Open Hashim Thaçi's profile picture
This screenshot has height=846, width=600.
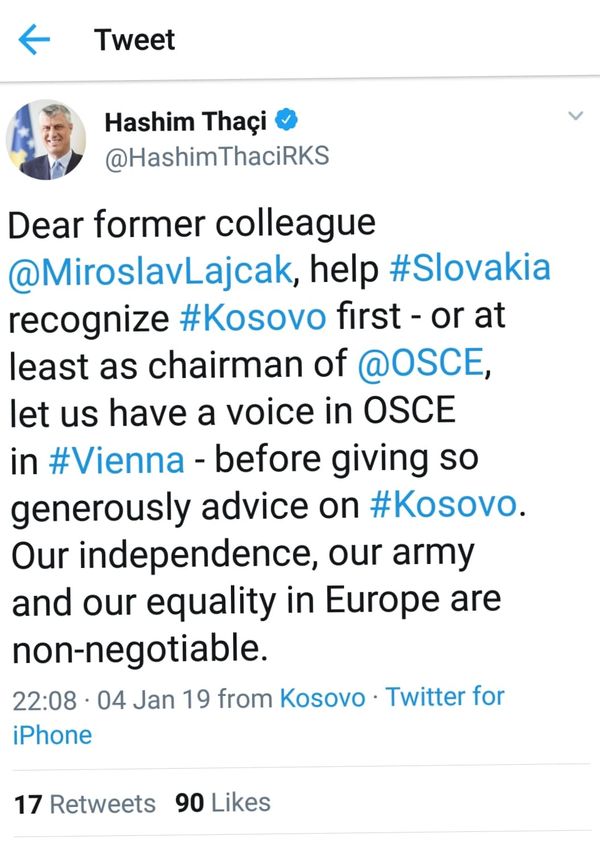46,140
